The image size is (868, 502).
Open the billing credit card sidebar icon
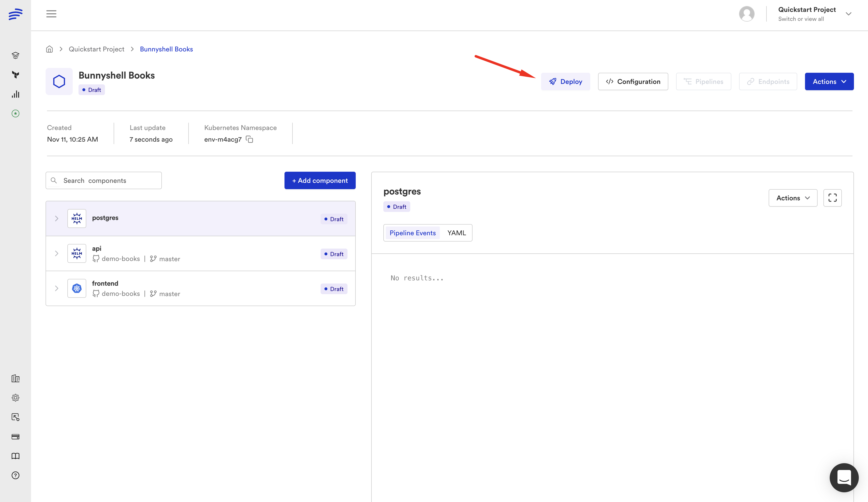(16, 437)
